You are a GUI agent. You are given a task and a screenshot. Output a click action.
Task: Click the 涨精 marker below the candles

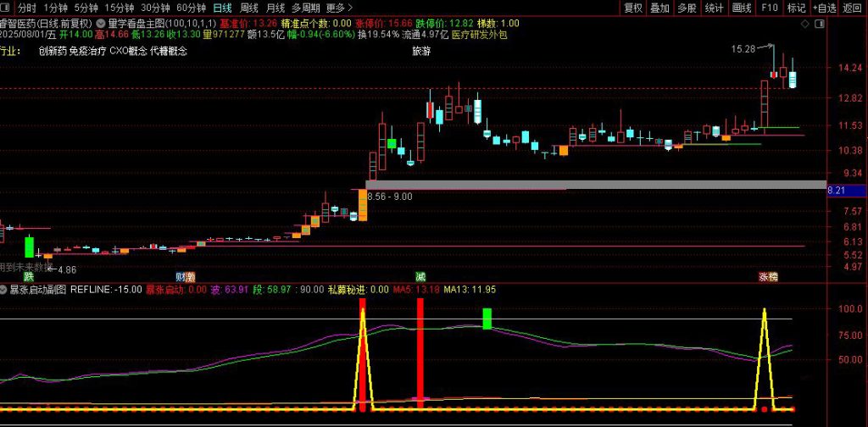768,277
